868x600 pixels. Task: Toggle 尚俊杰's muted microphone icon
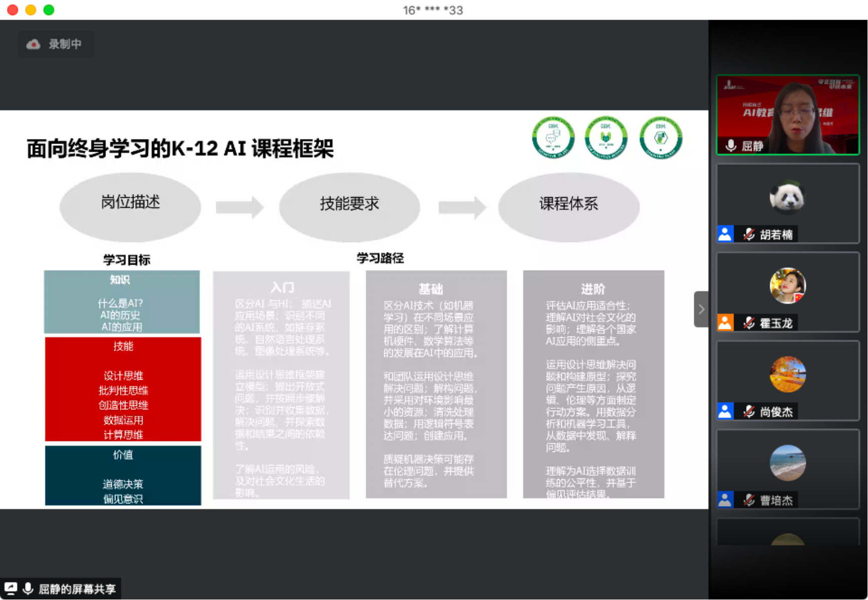(749, 411)
